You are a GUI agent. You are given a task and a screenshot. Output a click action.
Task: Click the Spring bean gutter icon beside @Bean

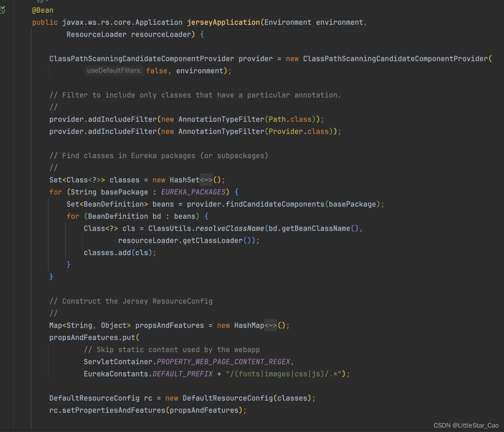[x=2, y=10]
